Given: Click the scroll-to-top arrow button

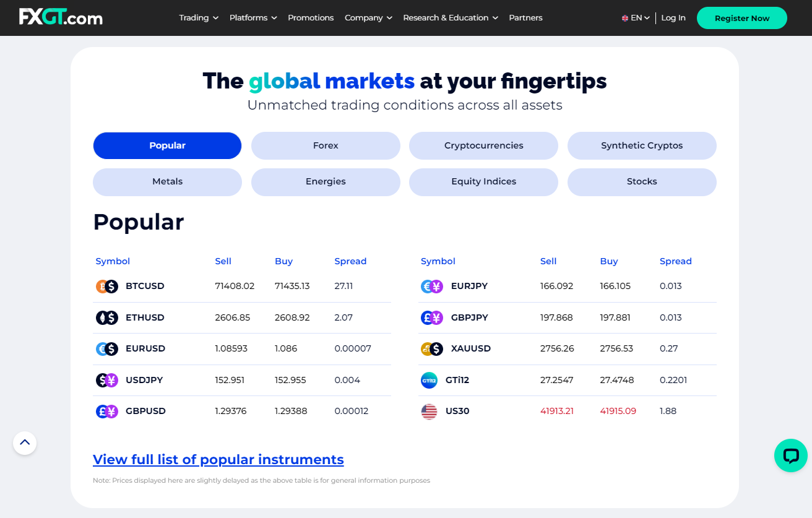Looking at the screenshot, I should coord(25,442).
